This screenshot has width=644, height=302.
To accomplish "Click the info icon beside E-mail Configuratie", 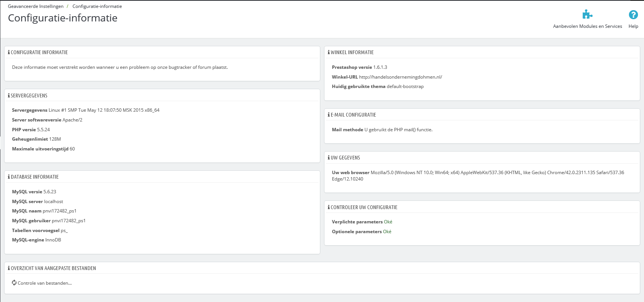I will pos(329,115).
